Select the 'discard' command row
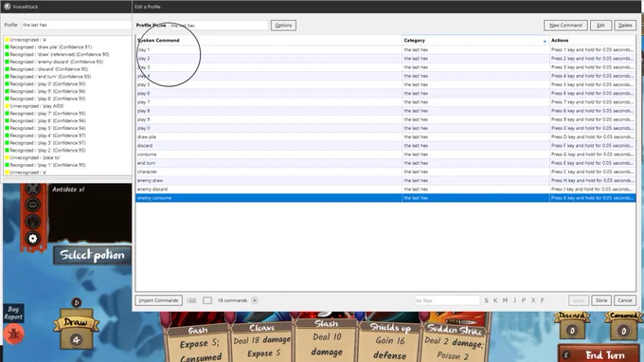This screenshot has width=644, height=362. pos(385,145)
